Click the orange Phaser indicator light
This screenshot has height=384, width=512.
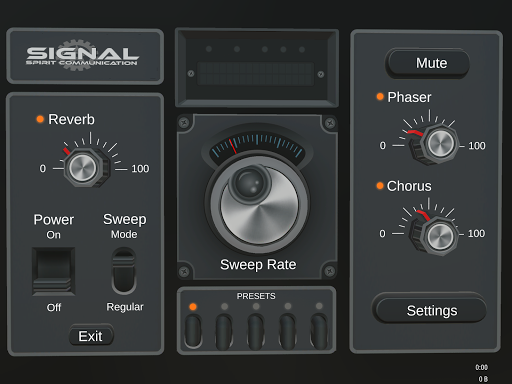(x=380, y=97)
